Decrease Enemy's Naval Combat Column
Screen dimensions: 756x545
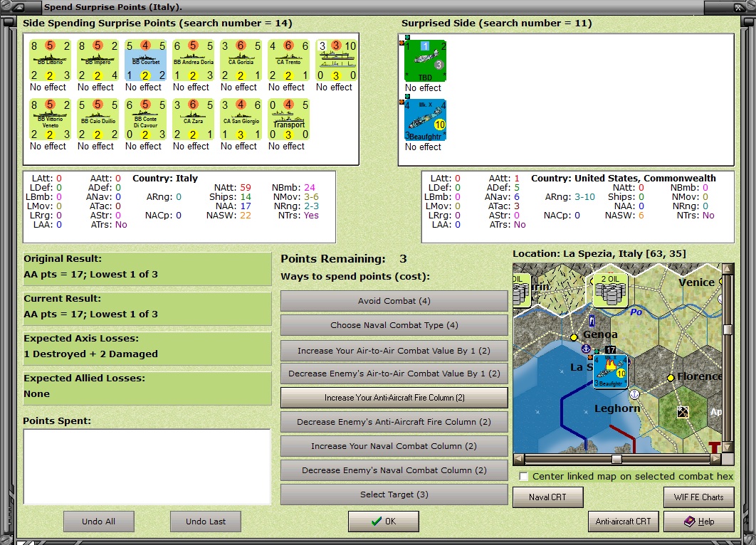point(394,470)
